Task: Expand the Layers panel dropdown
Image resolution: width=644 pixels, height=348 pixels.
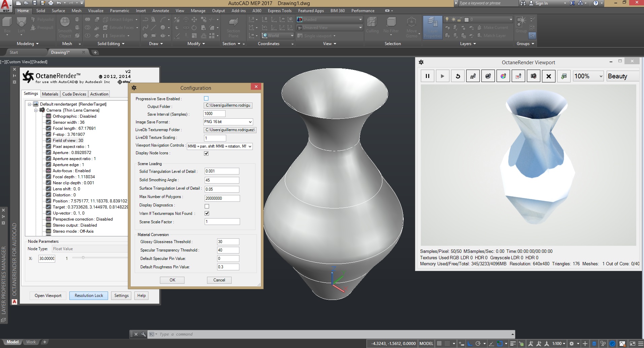Action: (x=468, y=44)
